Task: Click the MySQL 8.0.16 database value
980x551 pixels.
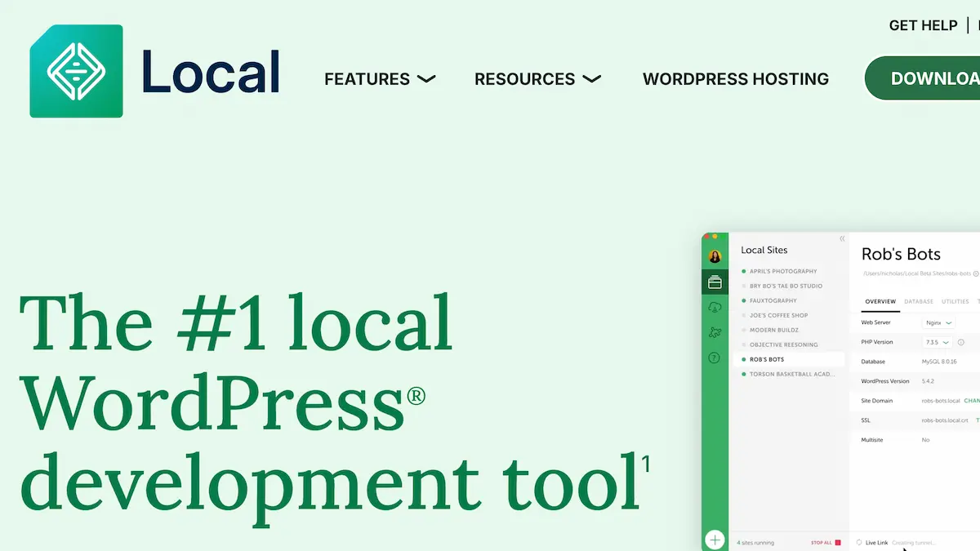Action: pyautogui.click(x=939, y=362)
